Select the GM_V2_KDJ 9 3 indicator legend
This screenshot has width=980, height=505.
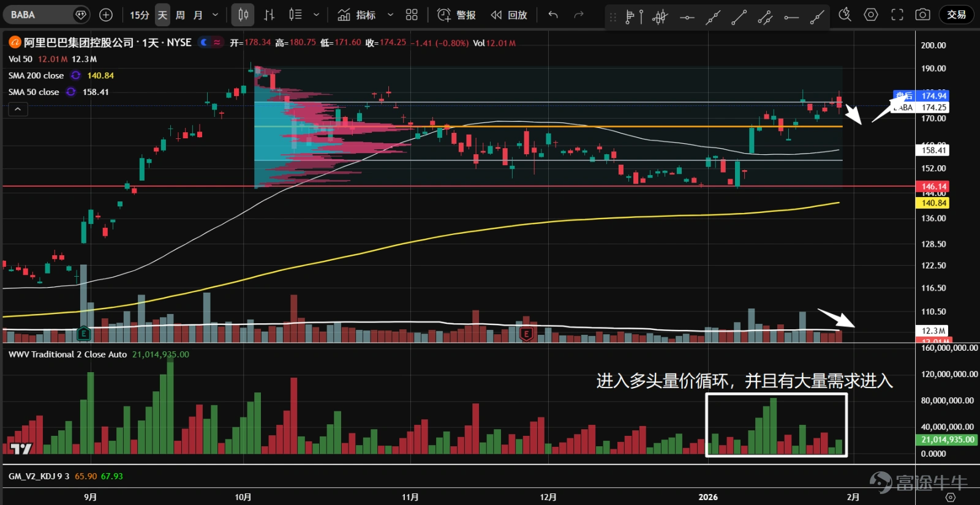click(39, 476)
